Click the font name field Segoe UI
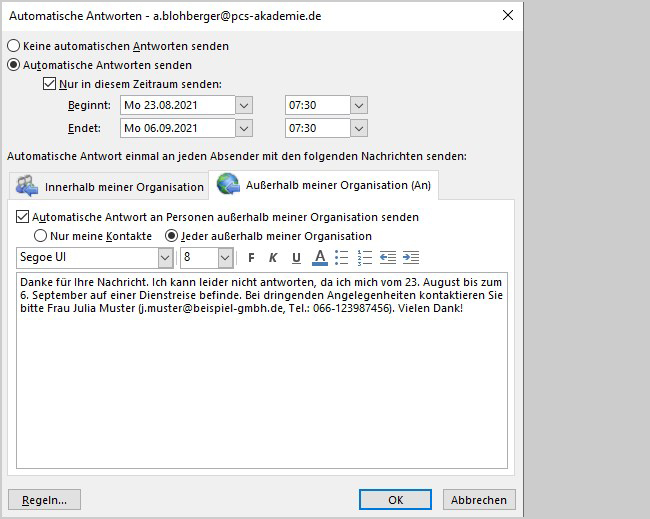 point(87,258)
